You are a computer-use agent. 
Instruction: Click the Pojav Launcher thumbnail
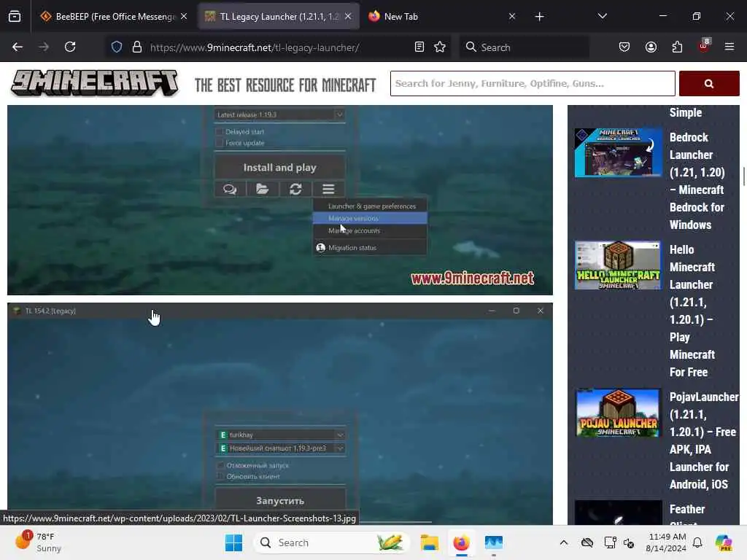tap(618, 413)
